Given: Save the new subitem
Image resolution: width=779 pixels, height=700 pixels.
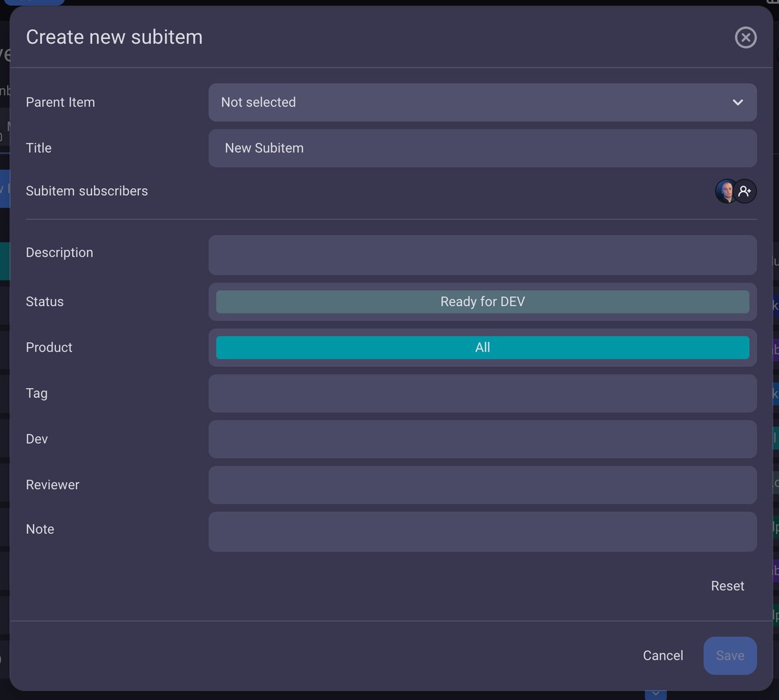Looking at the screenshot, I should (x=730, y=656).
